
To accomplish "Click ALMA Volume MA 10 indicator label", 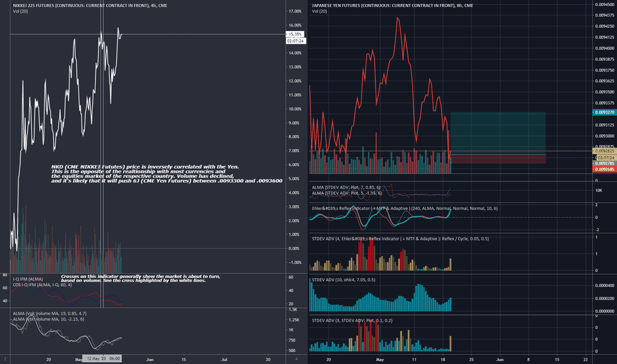I will point(48,319).
